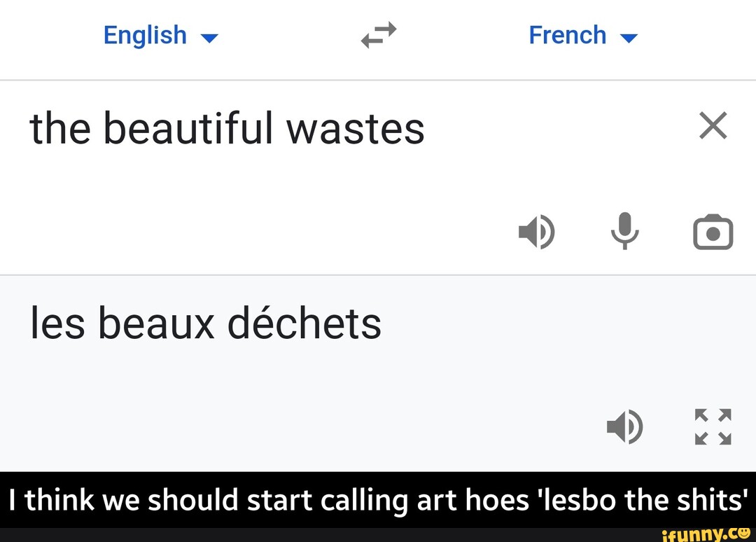
Task: Click the translated word 'beaux'
Action: point(155,323)
